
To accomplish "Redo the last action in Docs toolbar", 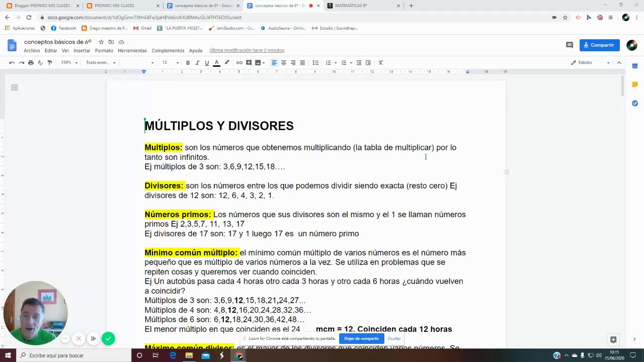I will tap(21, 63).
